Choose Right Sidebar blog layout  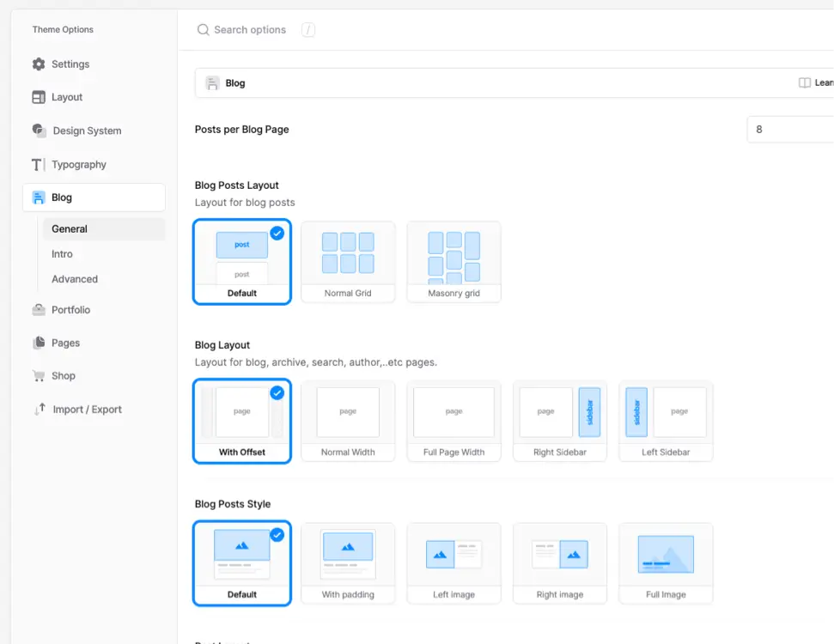point(560,421)
